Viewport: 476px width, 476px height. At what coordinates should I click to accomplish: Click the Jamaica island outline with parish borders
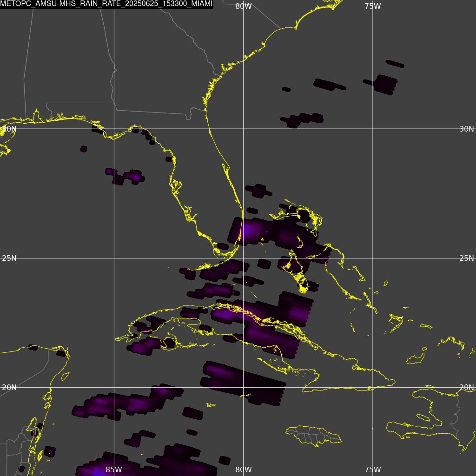(x=314, y=436)
